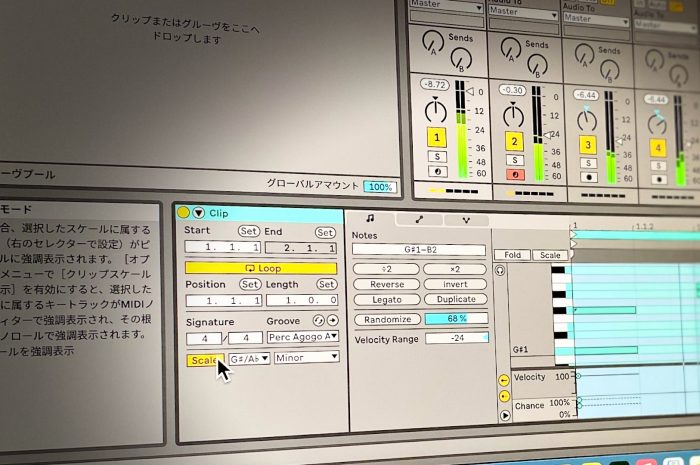
Task: Click the Legato button
Action: [387, 299]
